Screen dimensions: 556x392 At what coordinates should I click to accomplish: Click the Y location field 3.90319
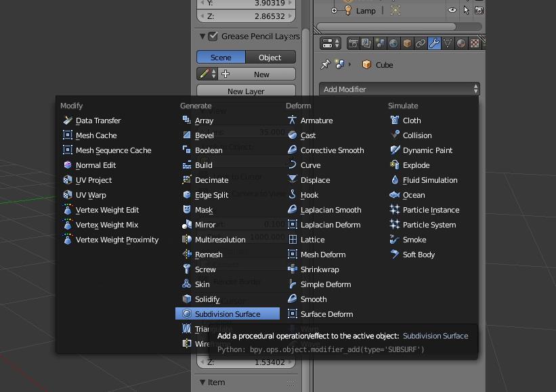point(246,3)
